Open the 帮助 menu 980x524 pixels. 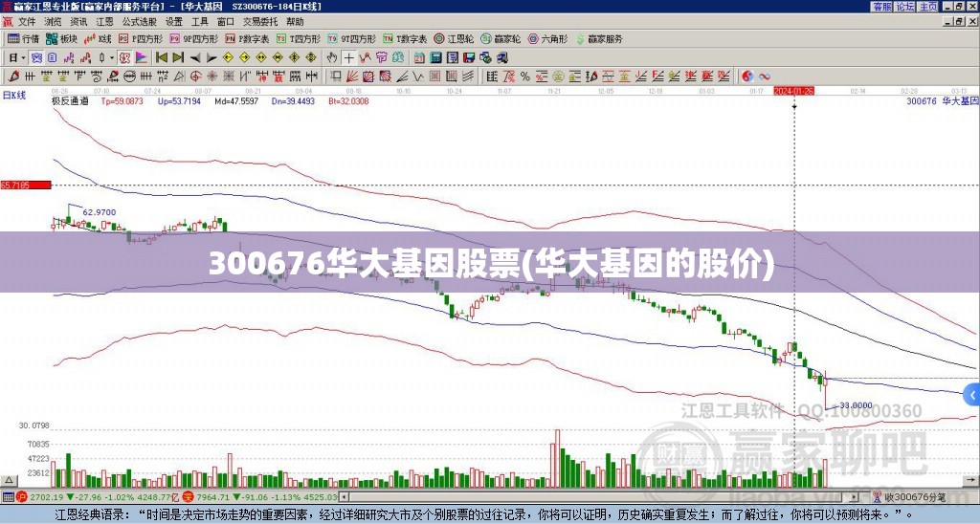(x=295, y=22)
